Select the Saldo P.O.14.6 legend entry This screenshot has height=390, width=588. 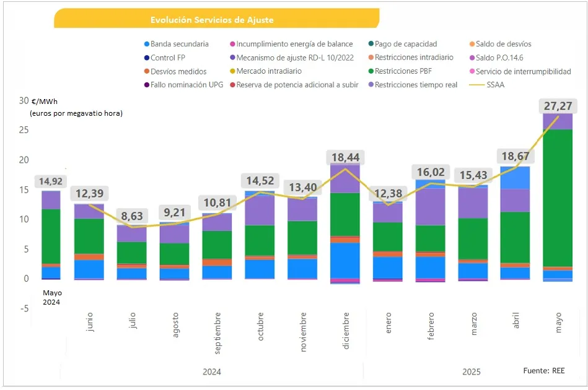click(496, 58)
